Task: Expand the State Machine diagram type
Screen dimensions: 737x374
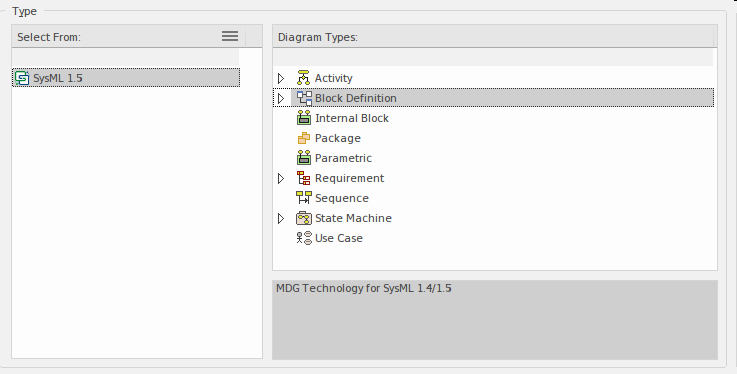Action: pyautogui.click(x=281, y=218)
